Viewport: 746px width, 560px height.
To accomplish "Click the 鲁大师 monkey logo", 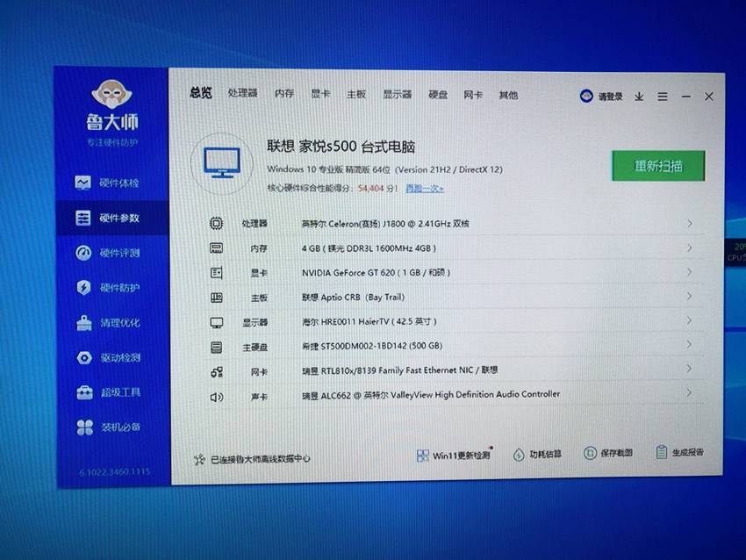I will [111, 94].
